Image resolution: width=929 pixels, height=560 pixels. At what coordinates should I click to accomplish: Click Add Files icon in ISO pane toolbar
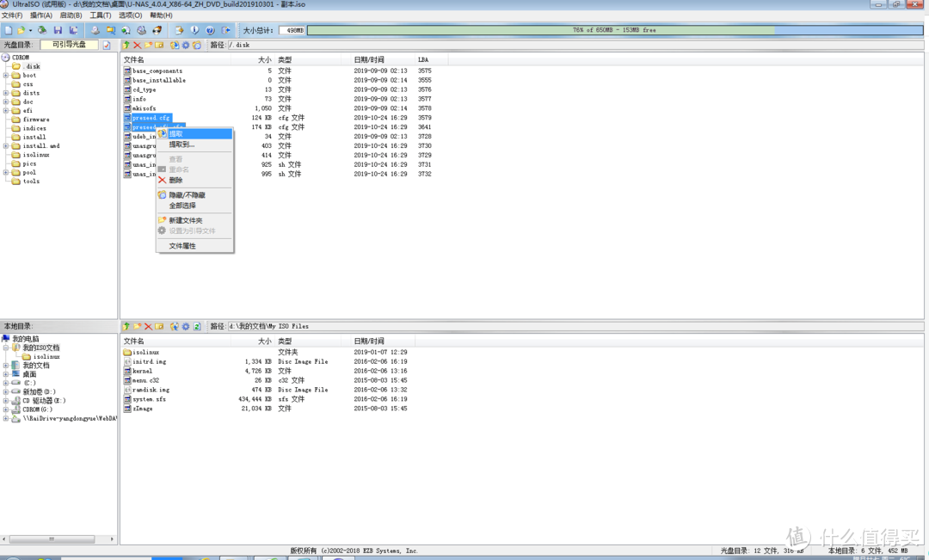159,45
